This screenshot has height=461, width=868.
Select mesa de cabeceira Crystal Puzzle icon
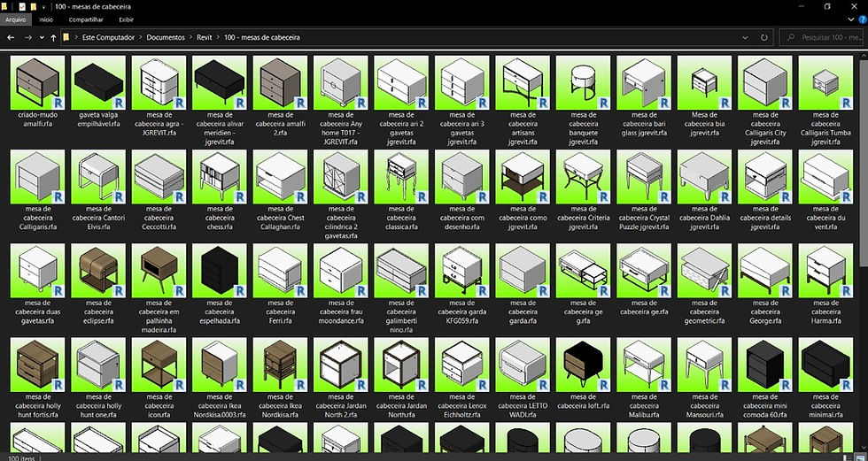tap(644, 176)
